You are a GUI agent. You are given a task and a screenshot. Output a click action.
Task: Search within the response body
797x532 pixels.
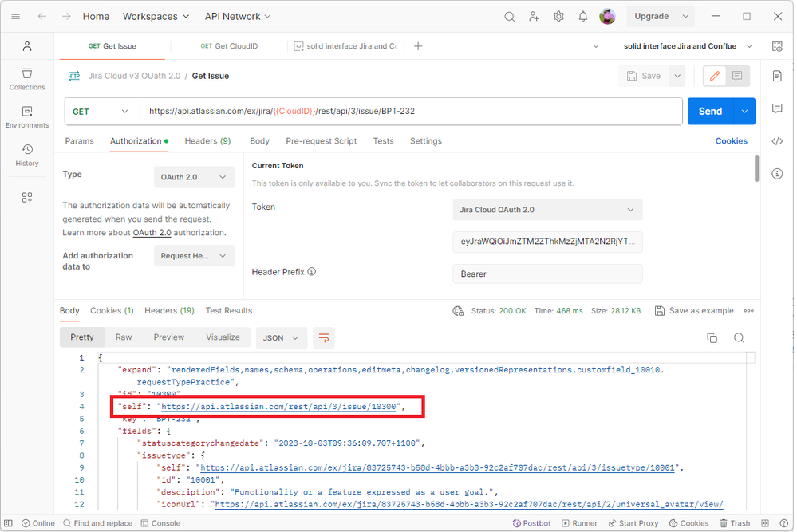739,338
